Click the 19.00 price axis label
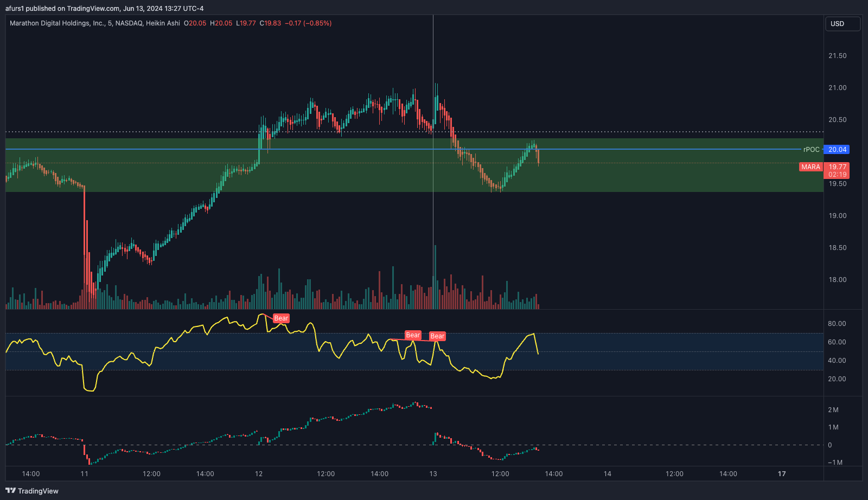This screenshot has width=868, height=500. [x=837, y=216]
